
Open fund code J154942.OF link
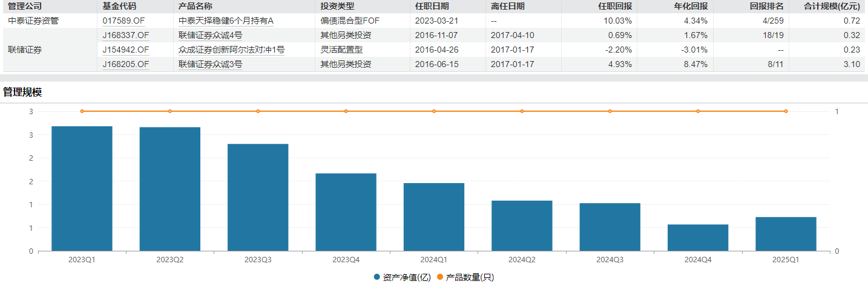tap(125, 50)
